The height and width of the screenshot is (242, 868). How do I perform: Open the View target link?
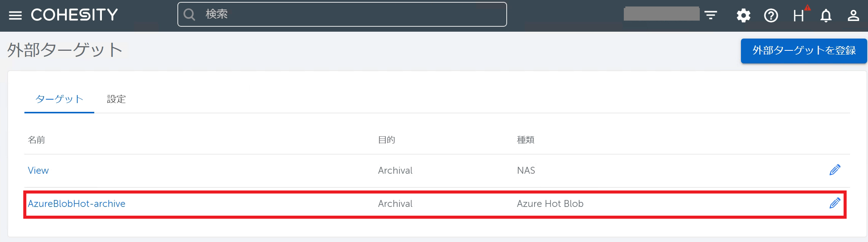click(x=38, y=171)
